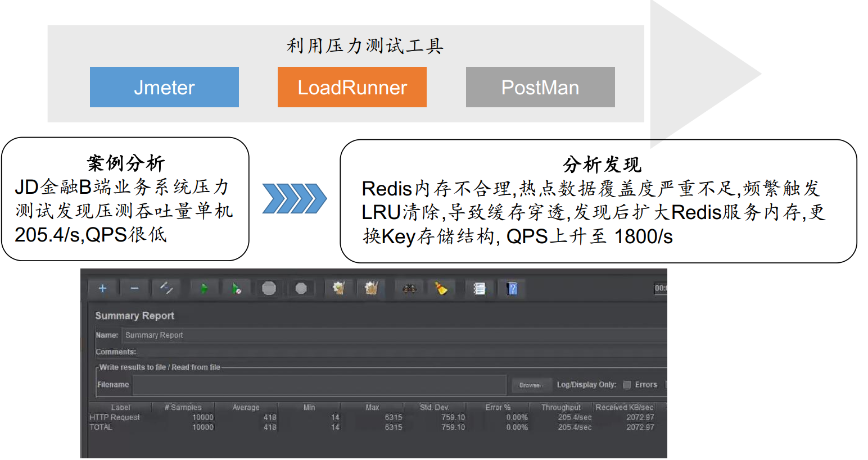Image resolution: width=868 pixels, height=460 pixels.
Task: Click the Name field containing Summary Report
Action: pos(394,335)
